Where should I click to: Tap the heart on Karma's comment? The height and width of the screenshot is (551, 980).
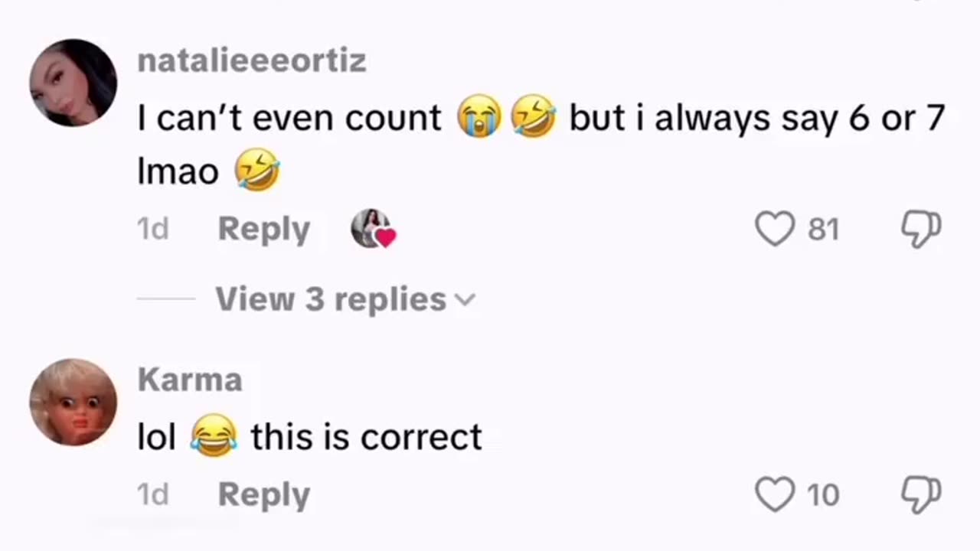click(x=775, y=494)
